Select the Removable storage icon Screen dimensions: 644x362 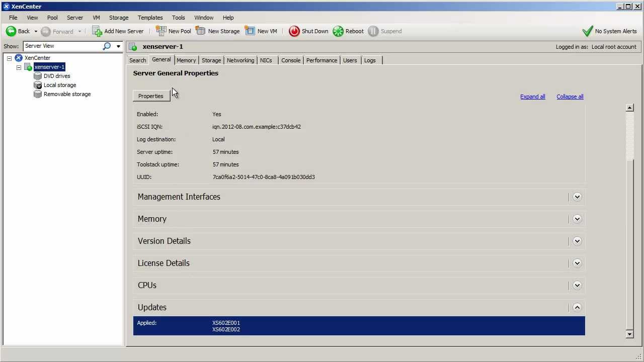point(38,94)
